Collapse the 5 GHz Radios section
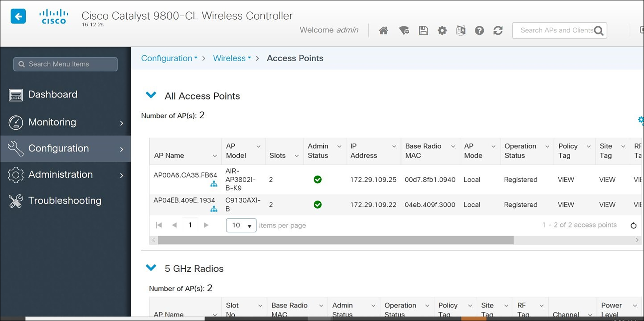The image size is (644, 321). click(151, 267)
